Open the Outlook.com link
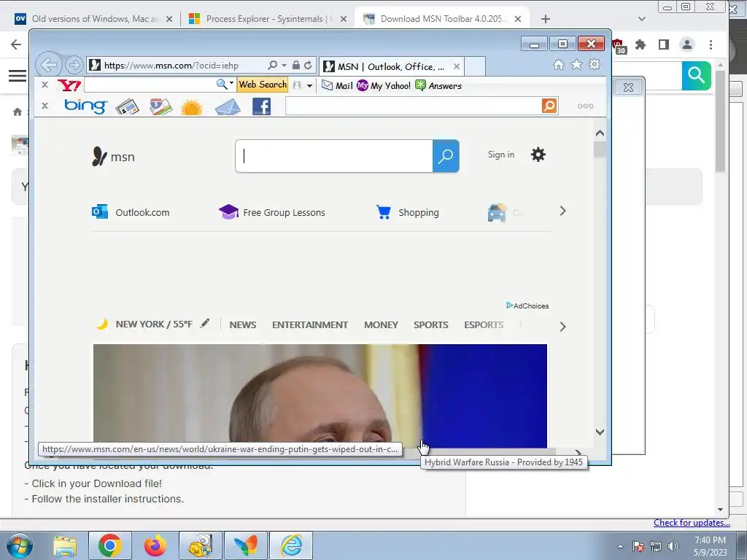The width and height of the screenshot is (747, 560). coord(131,212)
